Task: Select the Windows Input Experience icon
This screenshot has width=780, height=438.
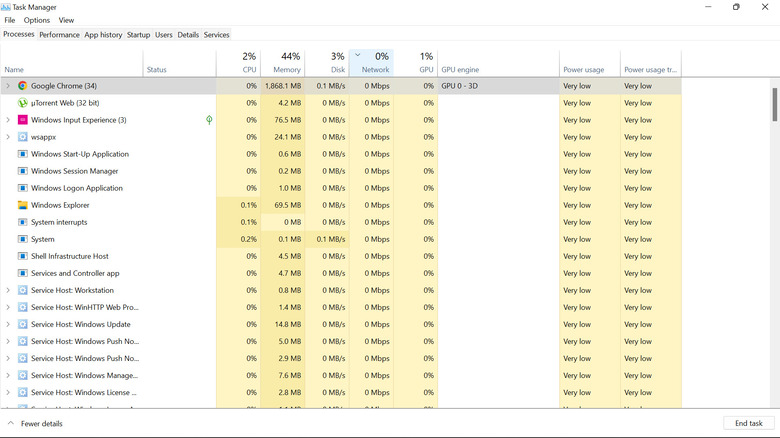Action: 23,120
